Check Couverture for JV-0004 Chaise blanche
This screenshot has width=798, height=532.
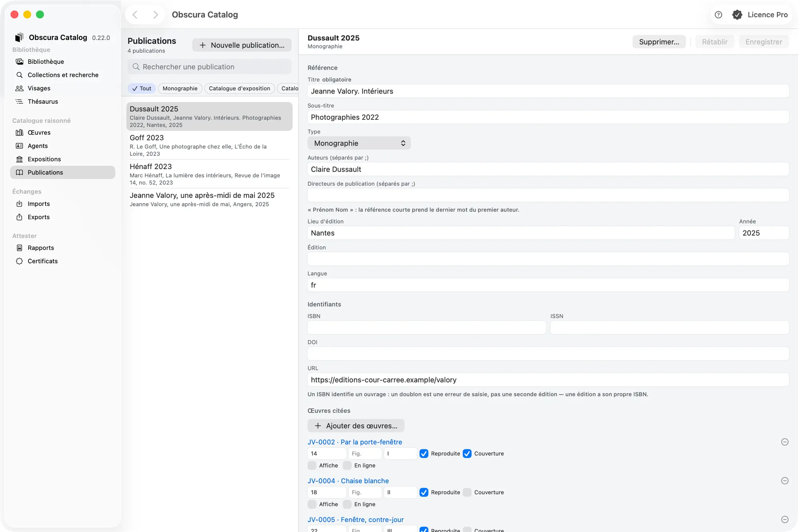(x=467, y=492)
